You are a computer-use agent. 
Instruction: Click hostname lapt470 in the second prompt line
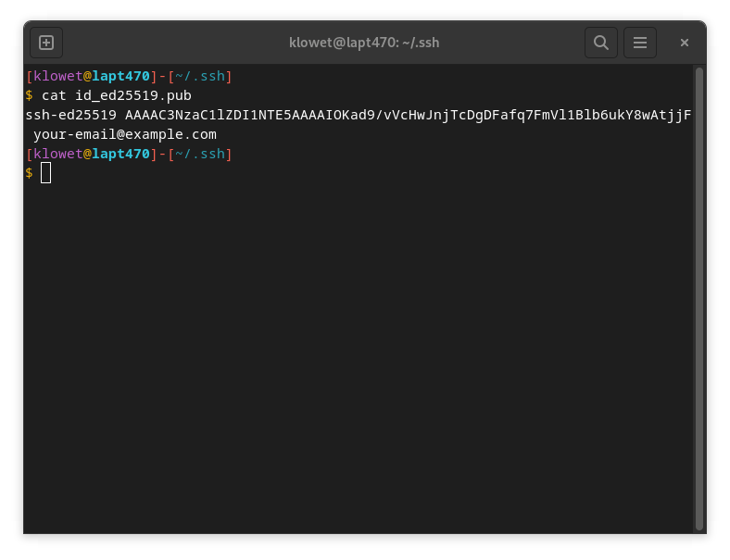[x=120, y=154]
